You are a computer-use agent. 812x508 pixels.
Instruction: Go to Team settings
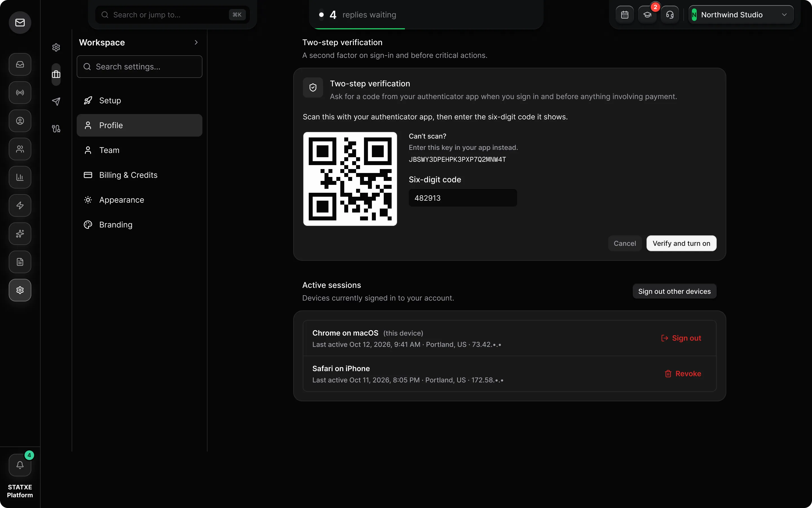click(140, 150)
